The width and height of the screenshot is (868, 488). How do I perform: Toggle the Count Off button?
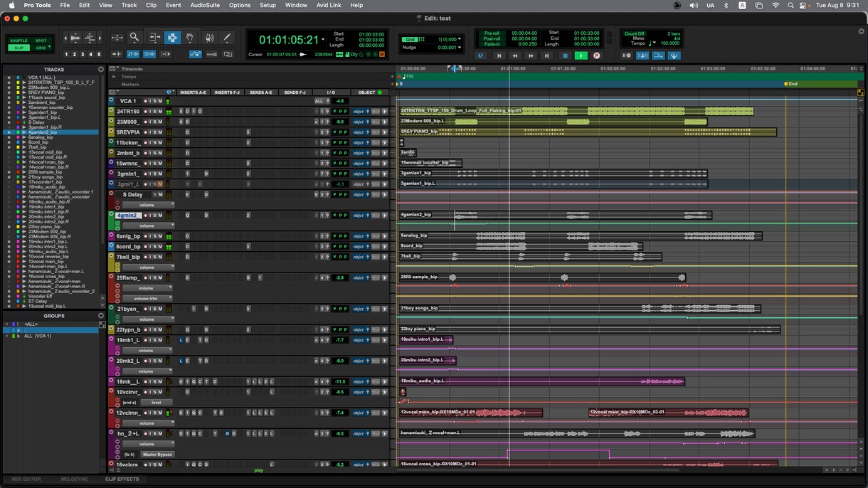634,33
